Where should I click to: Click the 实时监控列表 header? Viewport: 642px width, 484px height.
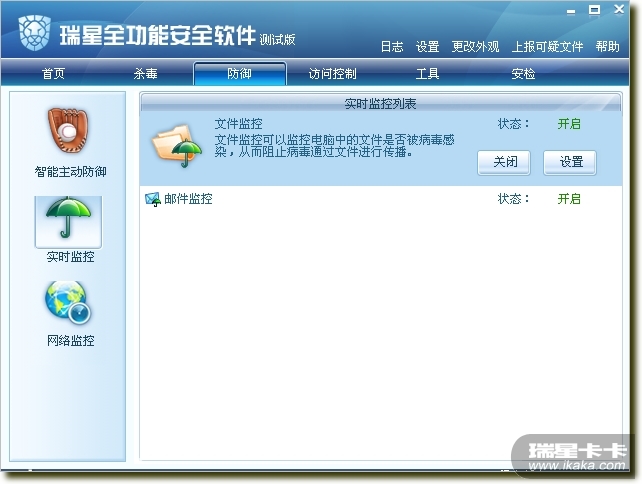380,104
